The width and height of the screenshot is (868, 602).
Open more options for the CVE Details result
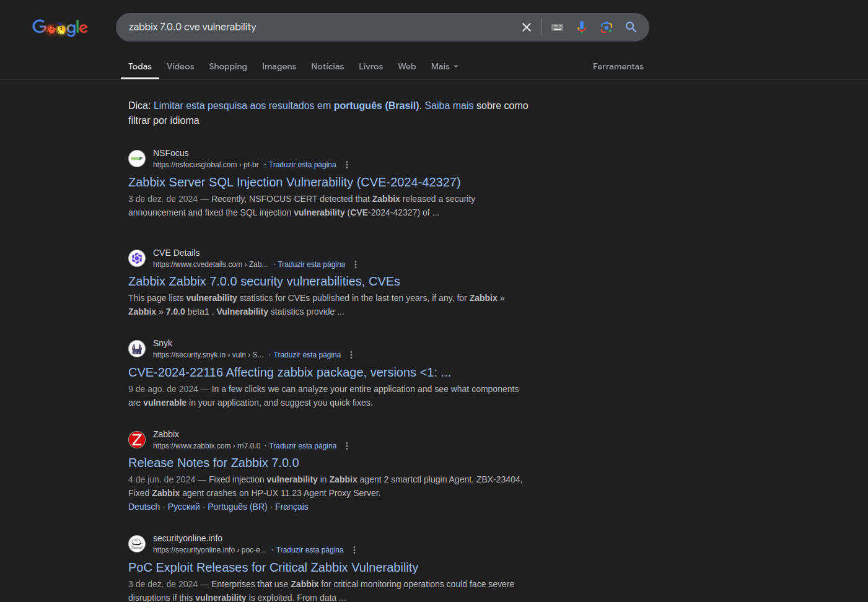pos(356,264)
